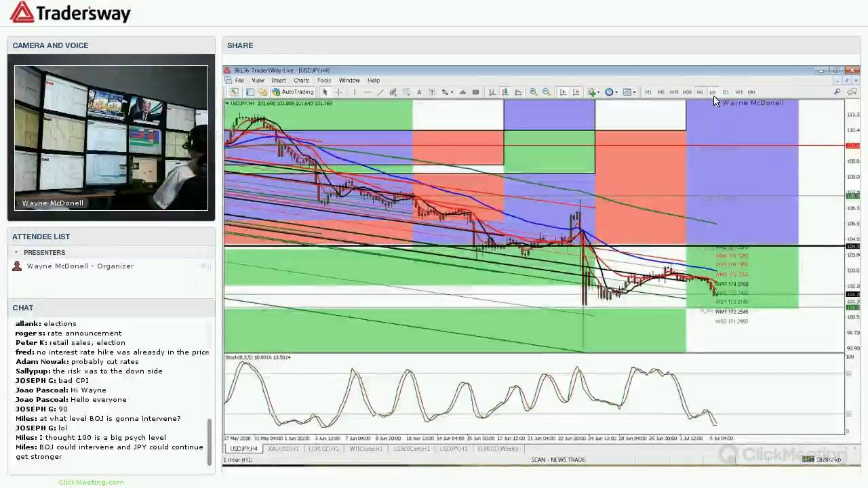The height and width of the screenshot is (488, 868).
Task: Switch chart to H4 timeframe
Action: [x=713, y=92]
